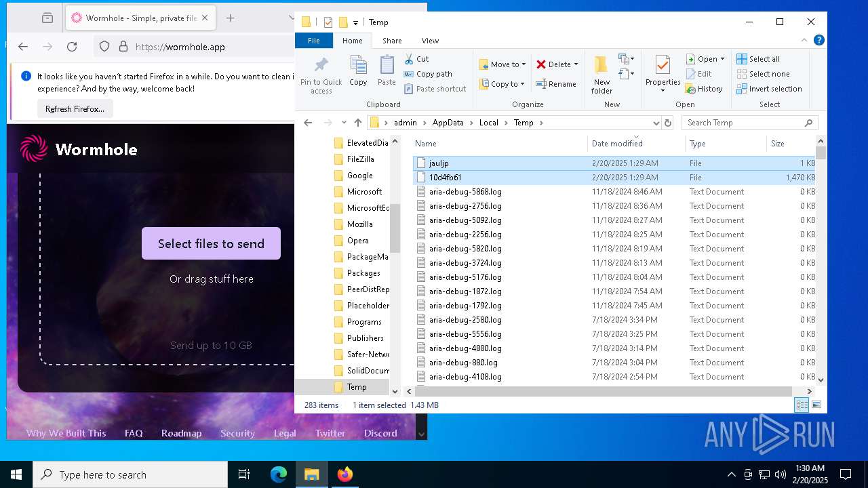
Task: Open Packages folder in navigation tree
Action: coord(363,273)
